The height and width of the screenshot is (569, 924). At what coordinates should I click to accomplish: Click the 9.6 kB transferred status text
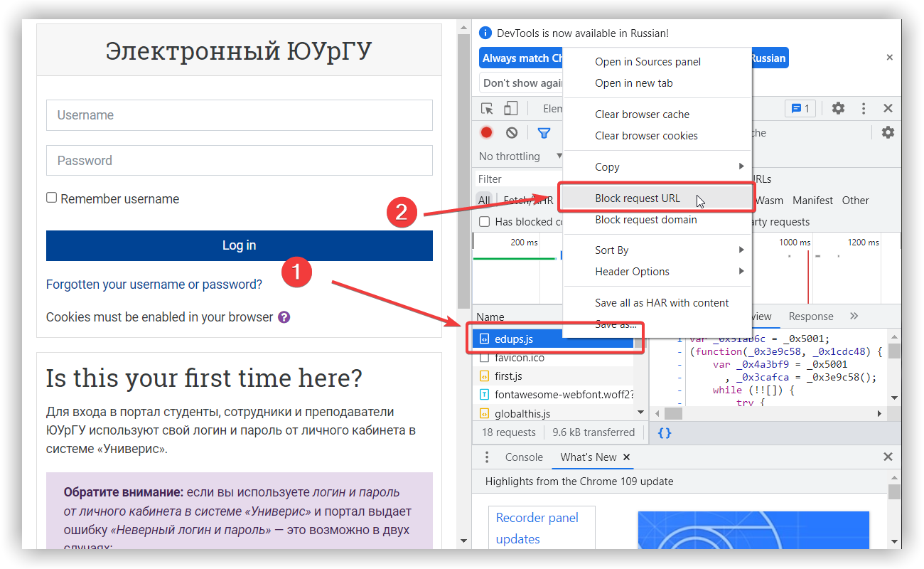(593, 432)
